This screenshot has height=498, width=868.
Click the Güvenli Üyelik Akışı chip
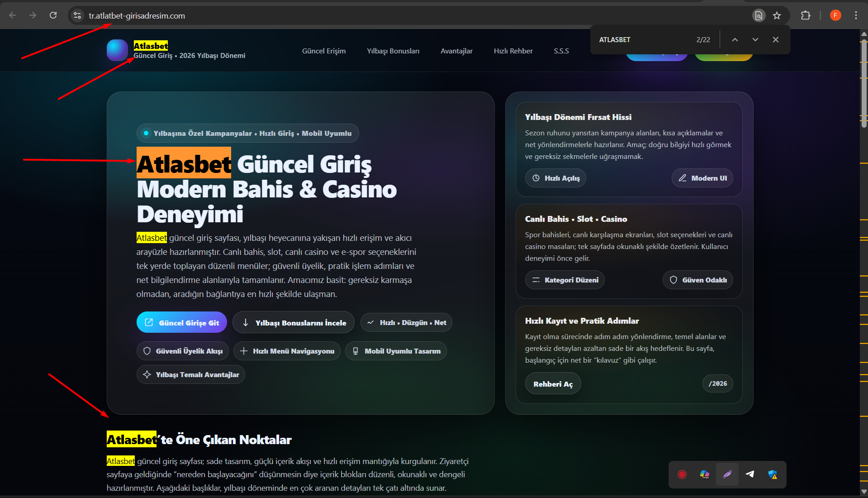183,351
